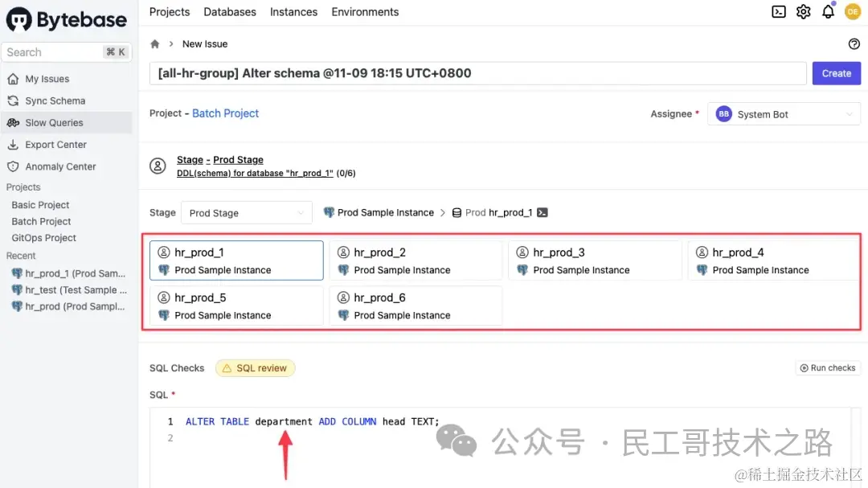The width and height of the screenshot is (868, 488).
Task: Open SQL terminal icon next to Prod hr_prod_1
Action: [542, 213]
